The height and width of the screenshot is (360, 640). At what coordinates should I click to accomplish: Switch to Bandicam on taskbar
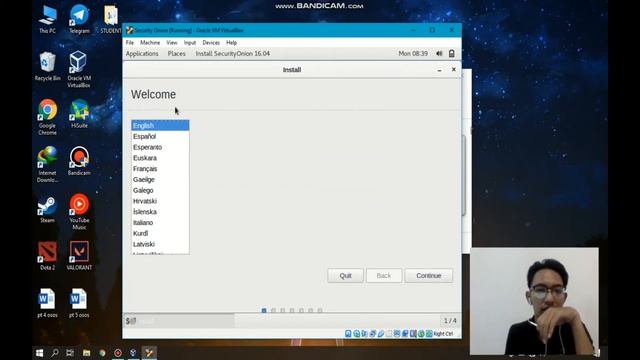click(118, 353)
